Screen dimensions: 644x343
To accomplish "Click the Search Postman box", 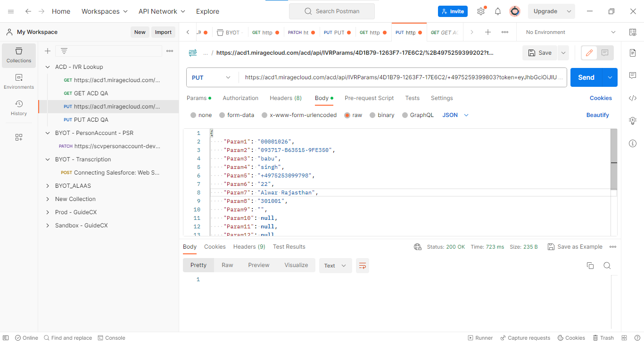I will 332,11.
